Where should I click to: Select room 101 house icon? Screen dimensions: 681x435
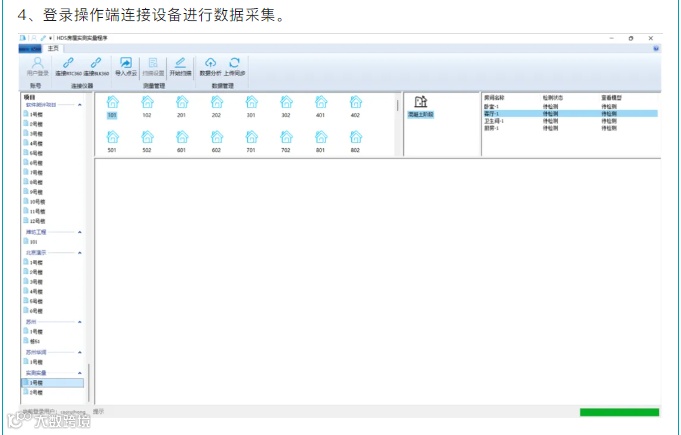click(x=112, y=102)
